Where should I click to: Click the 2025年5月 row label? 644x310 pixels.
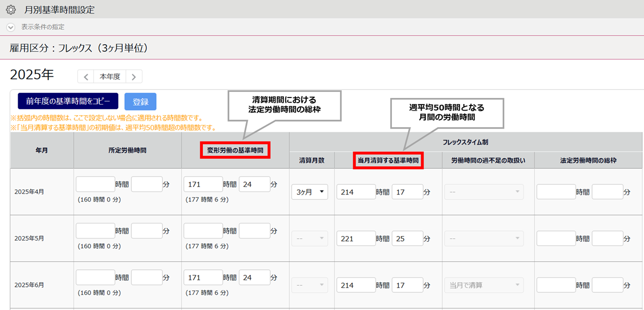29,239
